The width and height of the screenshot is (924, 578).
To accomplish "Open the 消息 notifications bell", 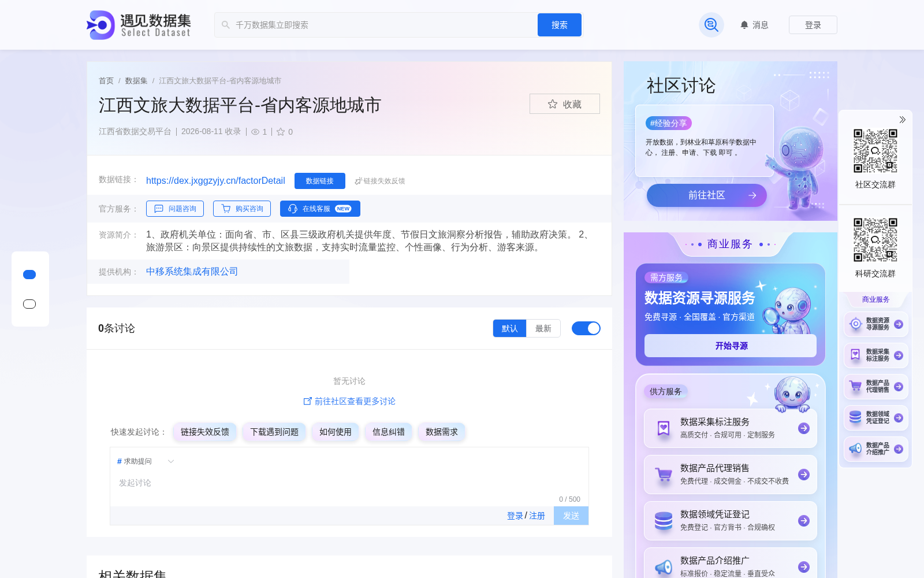I will 754,25.
